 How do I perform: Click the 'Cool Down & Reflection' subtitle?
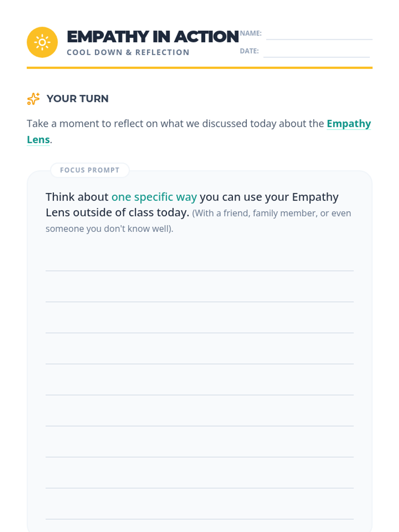pos(128,53)
